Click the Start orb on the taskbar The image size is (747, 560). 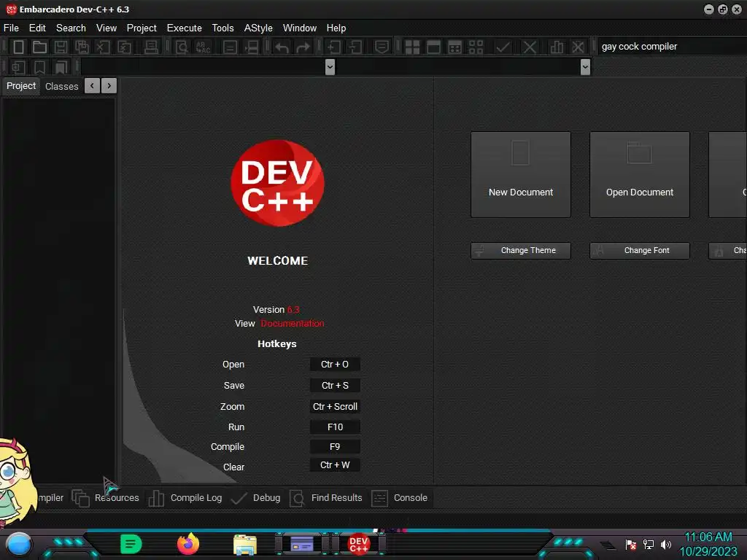(19, 544)
